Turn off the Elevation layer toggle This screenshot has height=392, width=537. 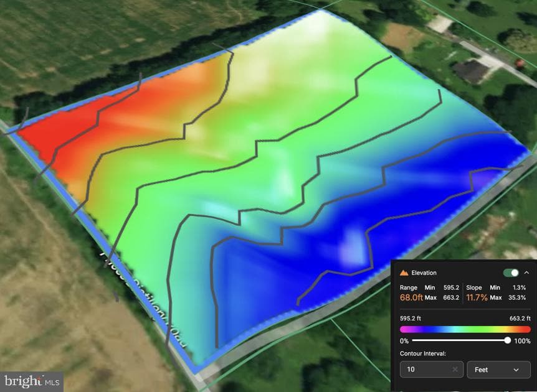tap(511, 273)
